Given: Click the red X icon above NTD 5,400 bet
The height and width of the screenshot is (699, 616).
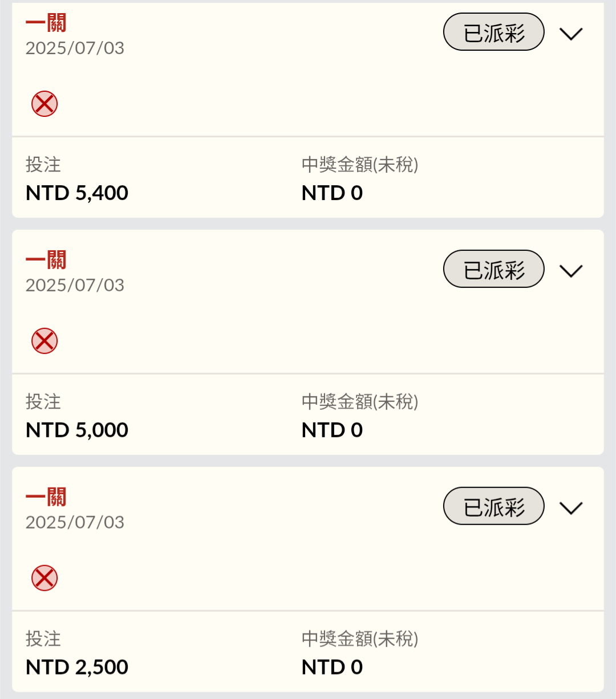Looking at the screenshot, I should pos(44,104).
